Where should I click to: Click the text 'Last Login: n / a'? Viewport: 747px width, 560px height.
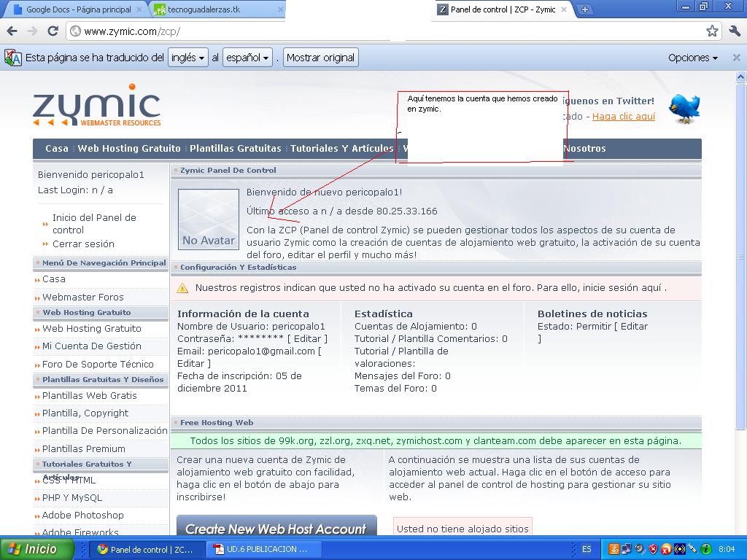75,190
